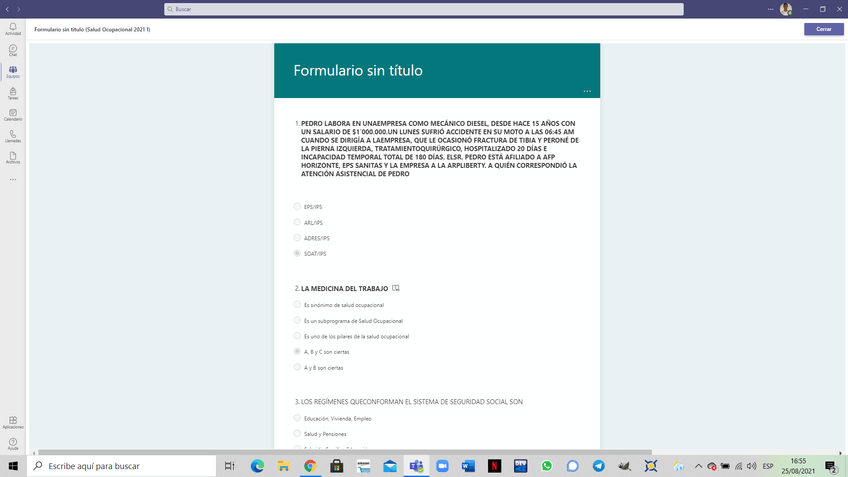
Task: Click the volume icon in system tray
Action: tap(751, 466)
